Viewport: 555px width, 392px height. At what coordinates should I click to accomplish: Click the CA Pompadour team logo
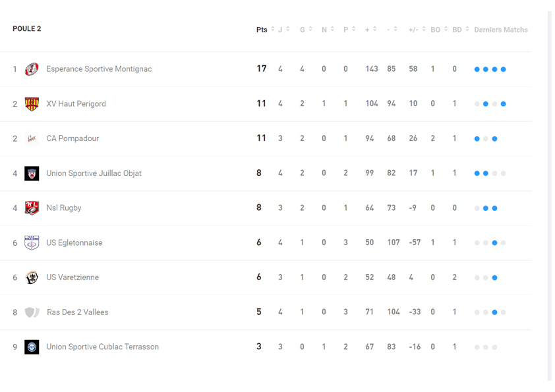32,138
